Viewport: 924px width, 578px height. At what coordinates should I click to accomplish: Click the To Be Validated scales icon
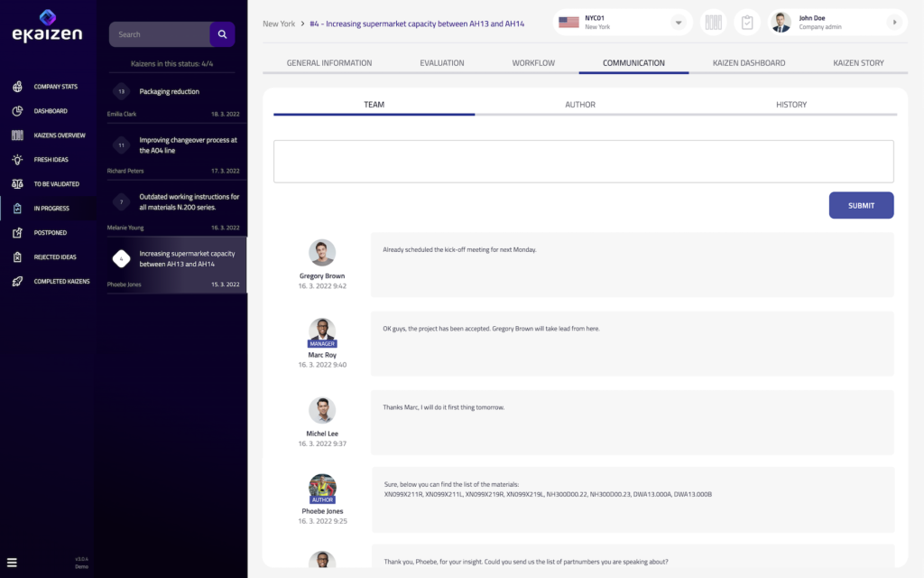coord(17,184)
